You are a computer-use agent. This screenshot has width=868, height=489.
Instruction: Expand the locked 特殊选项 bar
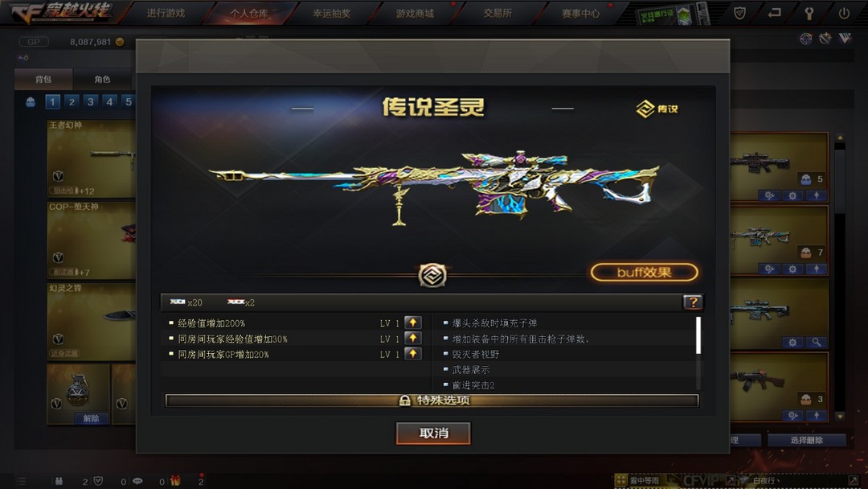click(432, 401)
